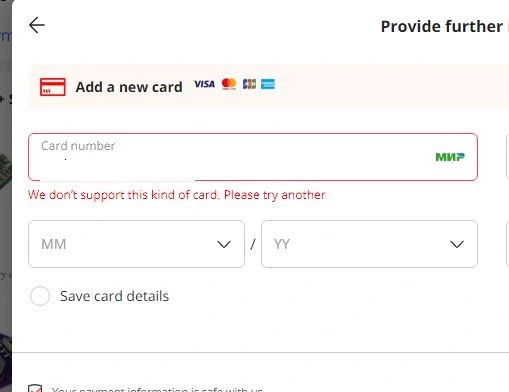
Task: Expand the MM month chevron
Action: [224, 244]
